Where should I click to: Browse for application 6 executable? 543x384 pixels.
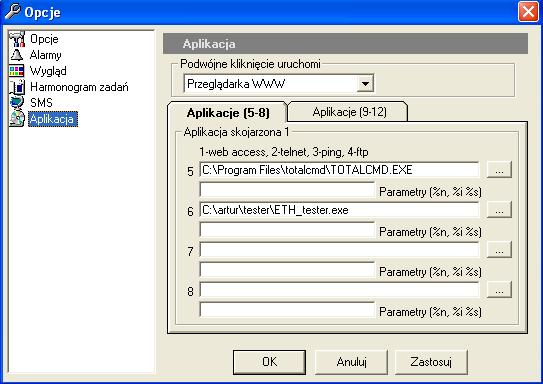pos(499,209)
